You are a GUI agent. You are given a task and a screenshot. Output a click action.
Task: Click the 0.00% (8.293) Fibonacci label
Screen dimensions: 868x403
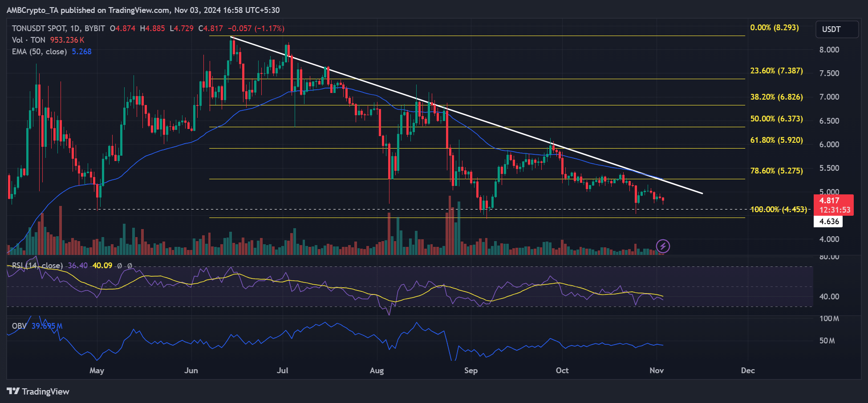tap(775, 28)
